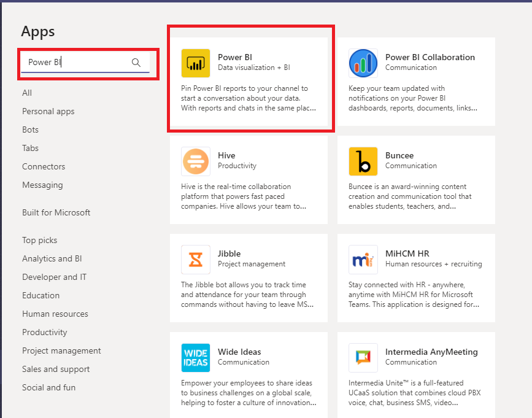Click the description starting 'Empower your employees'
The width and height of the screenshot is (532, 418).
pos(249,393)
